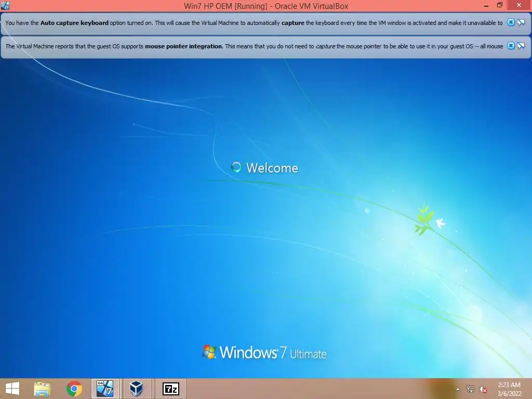Launch Google Chrome from the taskbar
This screenshot has height=399, width=532.
(74, 389)
